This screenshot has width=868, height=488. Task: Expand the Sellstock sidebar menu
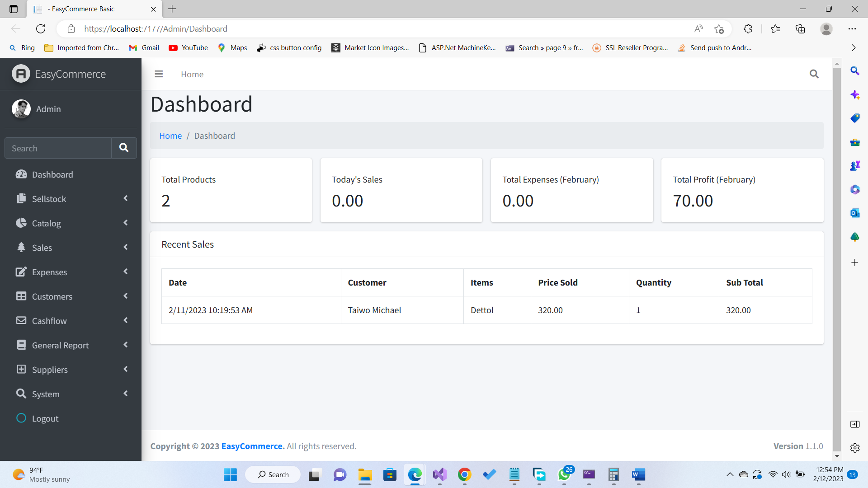click(x=49, y=199)
